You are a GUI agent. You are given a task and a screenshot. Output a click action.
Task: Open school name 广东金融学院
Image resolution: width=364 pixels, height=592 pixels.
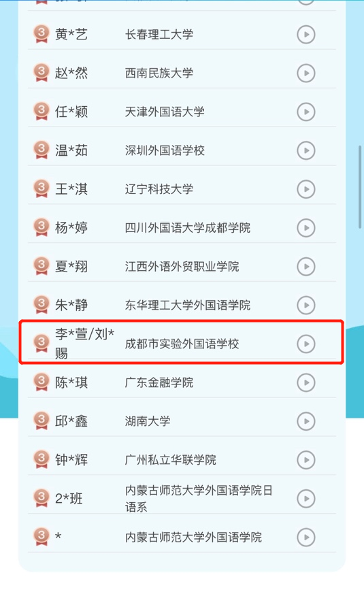[x=159, y=382]
